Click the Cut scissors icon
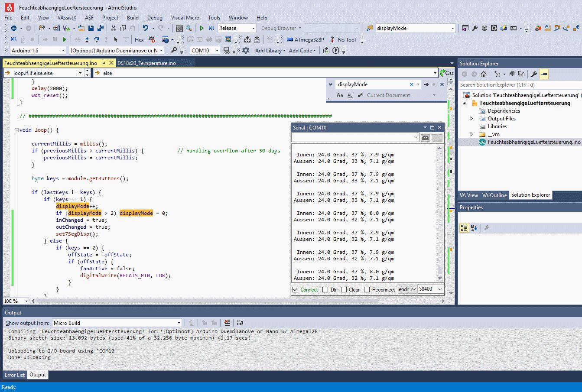This screenshot has height=392, width=582. click(x=113, y=28)
